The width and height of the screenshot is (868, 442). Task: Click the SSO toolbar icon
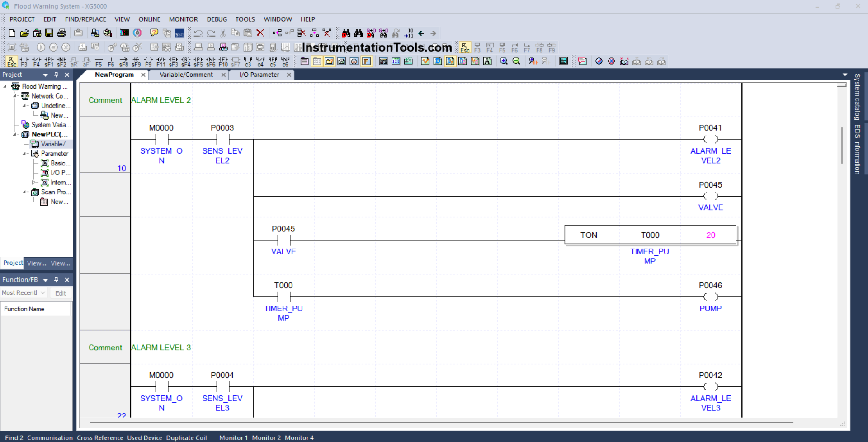[x=179, y=33]
